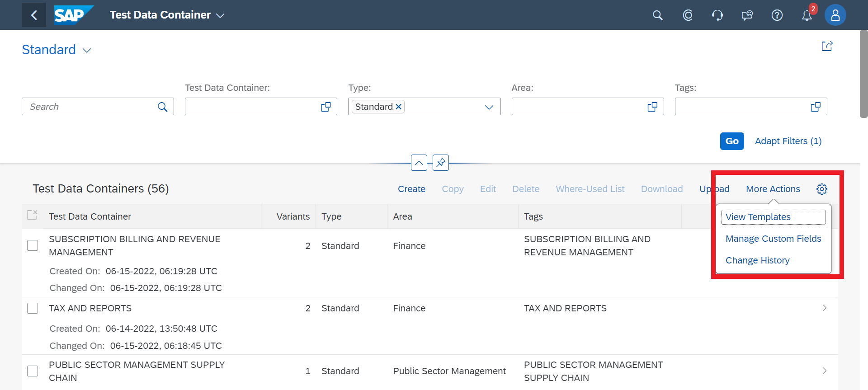
Task: Navigate into PUBLIC SECTOR MANAGEMENT row arrow
Action: tap(825, 371)
